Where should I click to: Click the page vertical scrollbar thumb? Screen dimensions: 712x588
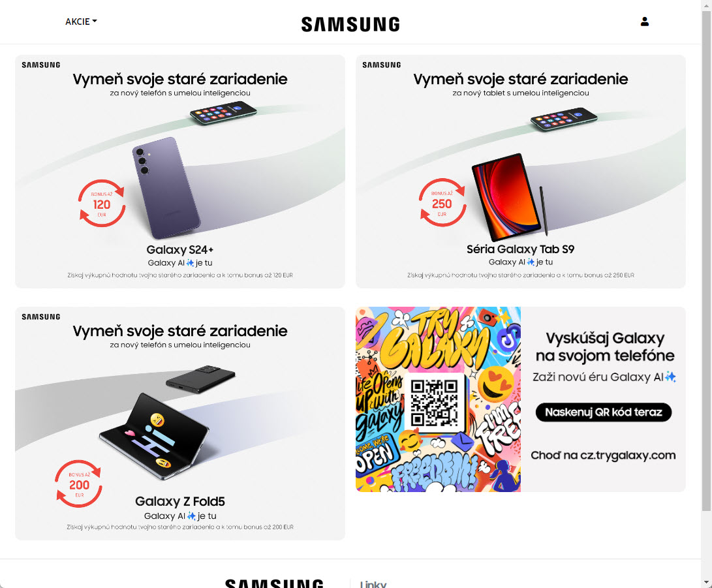707,261
